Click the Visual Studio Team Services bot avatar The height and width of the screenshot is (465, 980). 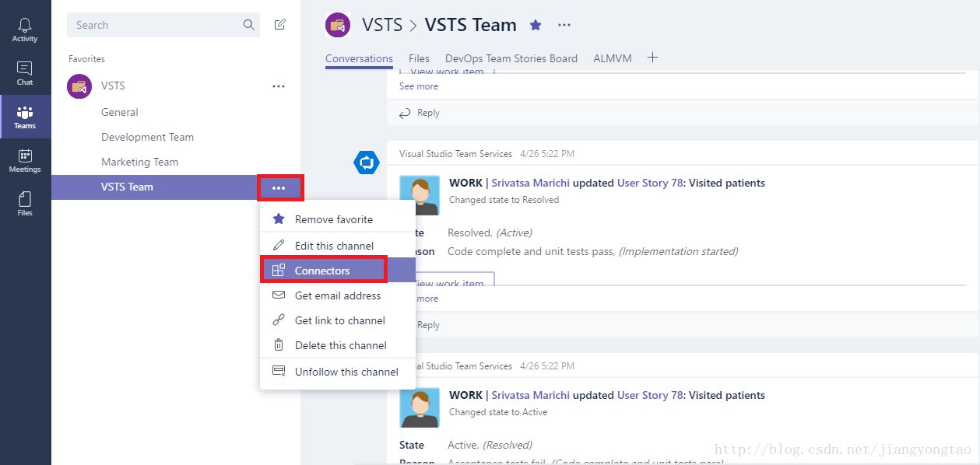pos(366,163)
